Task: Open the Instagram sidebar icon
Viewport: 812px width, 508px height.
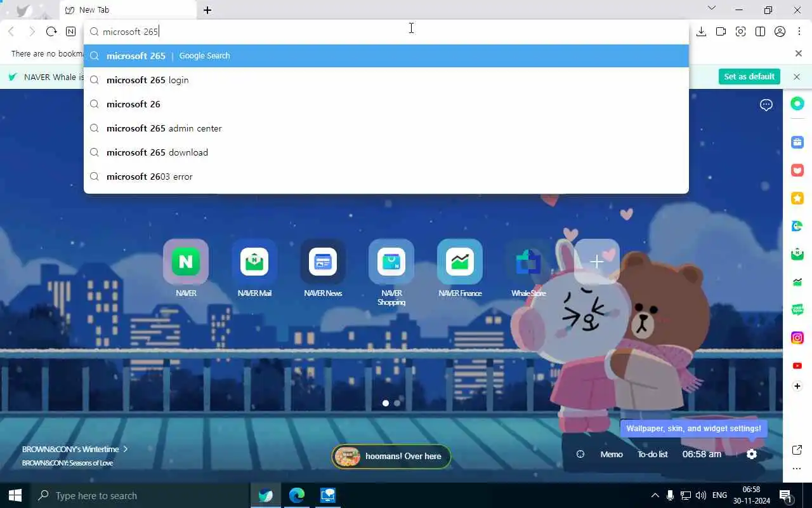Action: click(797, 338)
